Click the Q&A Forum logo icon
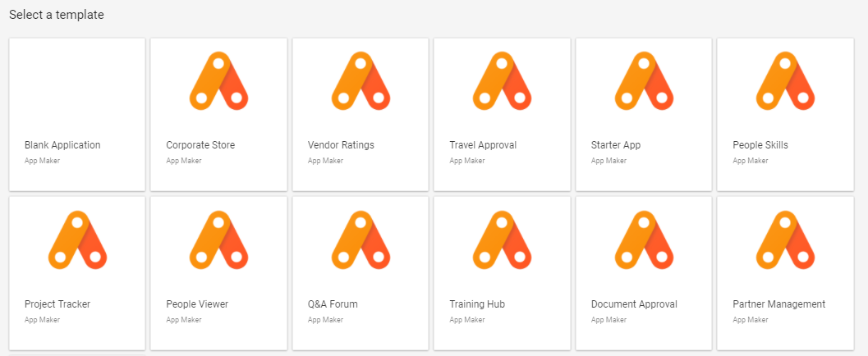 click(x=360, y=240)
